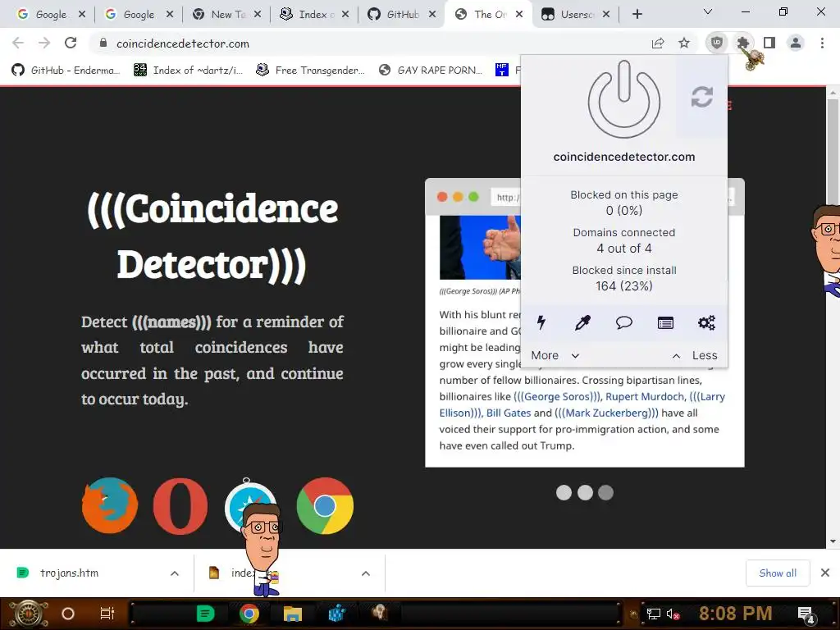Viewport: 840px width, 630px height.
Task: Open notification center icon
Action: click(x=806, y=614)
